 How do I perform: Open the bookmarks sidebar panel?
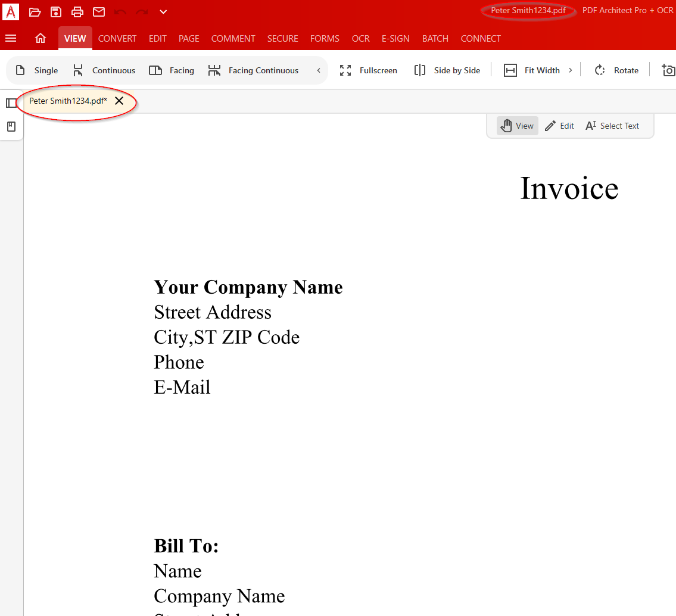[11, 126]
